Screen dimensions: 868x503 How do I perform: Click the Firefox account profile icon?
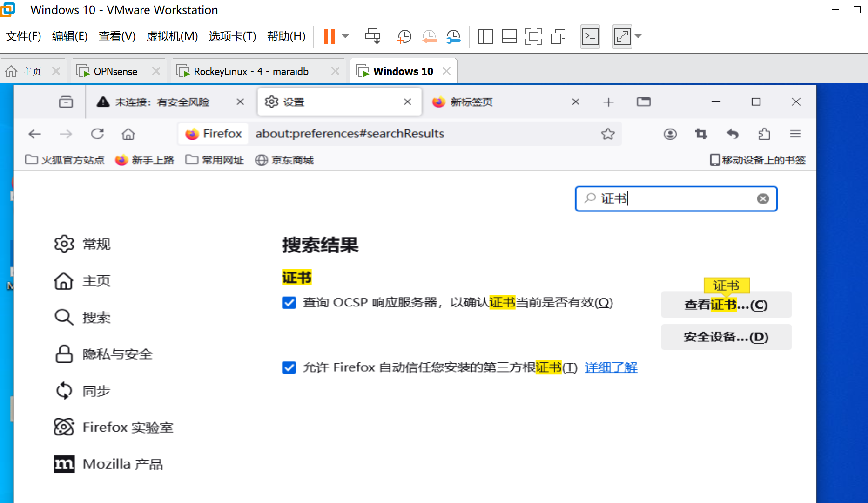tap(670, 134)
